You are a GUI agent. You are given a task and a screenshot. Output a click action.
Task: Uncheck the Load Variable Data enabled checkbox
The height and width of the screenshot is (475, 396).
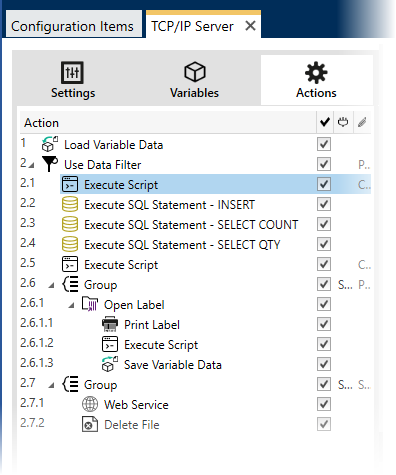click(x=324, y=144)
